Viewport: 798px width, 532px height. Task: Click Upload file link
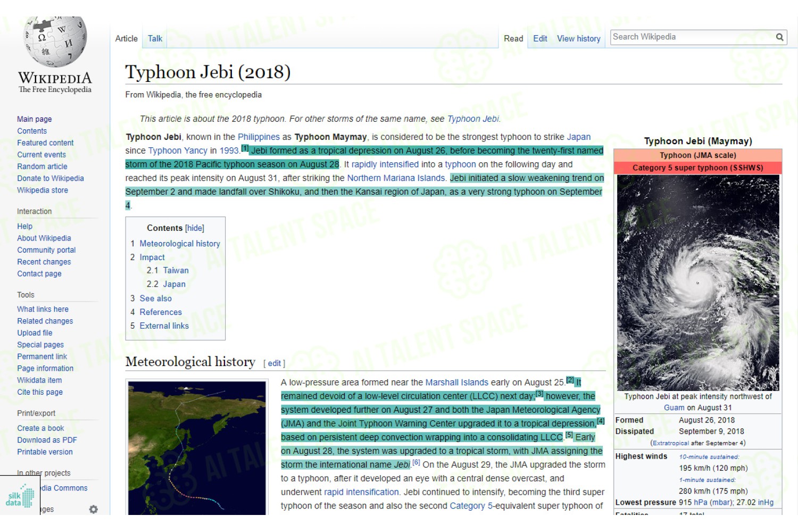tap(35, 333)
